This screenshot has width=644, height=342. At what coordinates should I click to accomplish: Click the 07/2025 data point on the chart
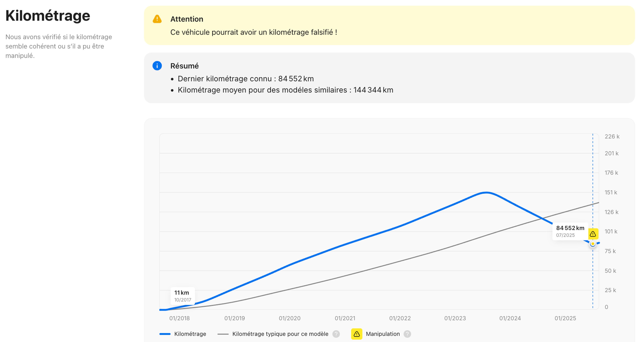pos(593,244)
